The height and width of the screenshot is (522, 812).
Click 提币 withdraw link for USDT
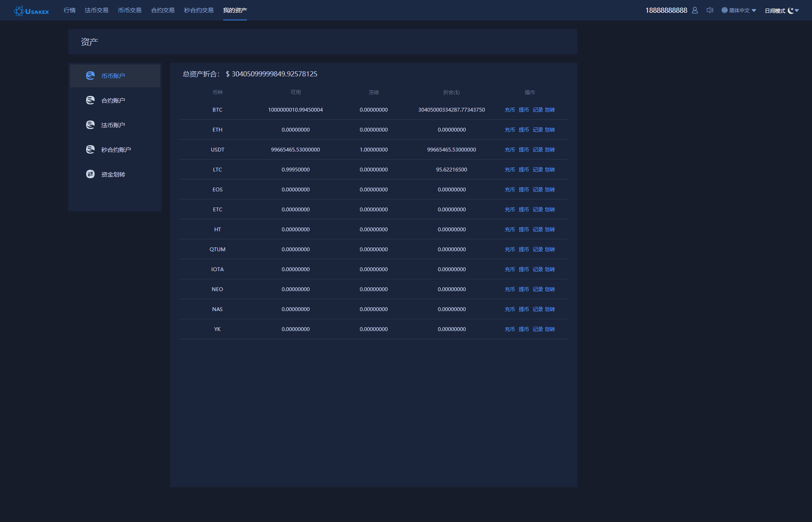[x=524, y=150]
